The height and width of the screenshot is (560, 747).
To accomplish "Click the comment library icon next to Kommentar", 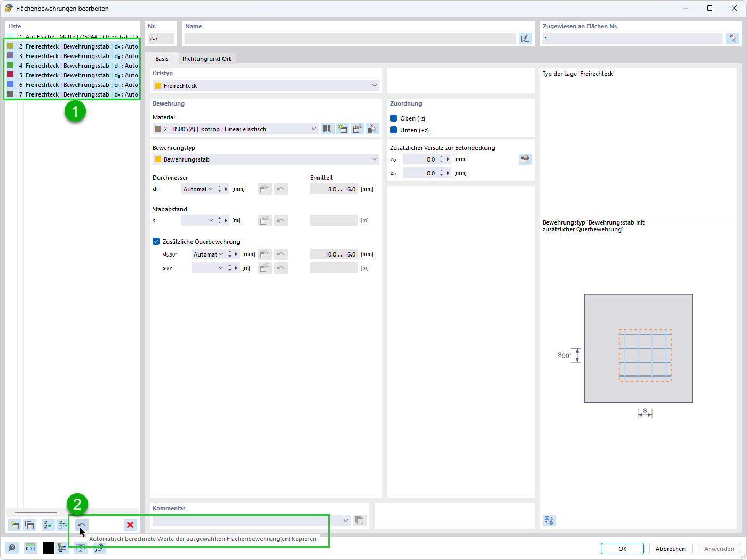I will point(360,521).
